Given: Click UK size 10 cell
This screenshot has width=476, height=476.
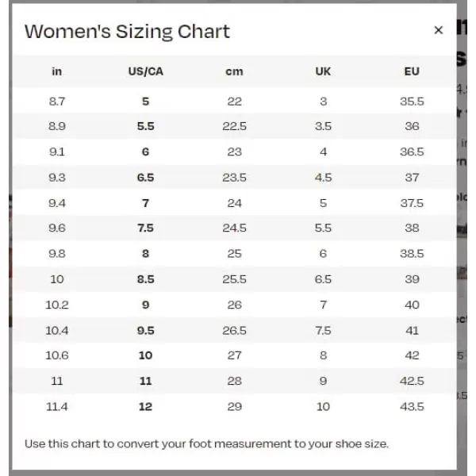Looking at the screenshot, I should point(323,406).
